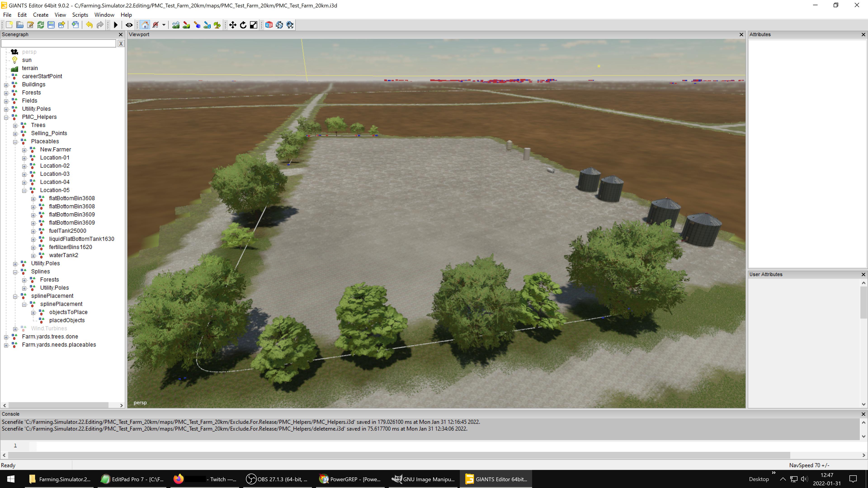The image size is (868, 488).
Task: Toggle the eye visibility icon in the toolbar
Action: (x=129, y=25)
